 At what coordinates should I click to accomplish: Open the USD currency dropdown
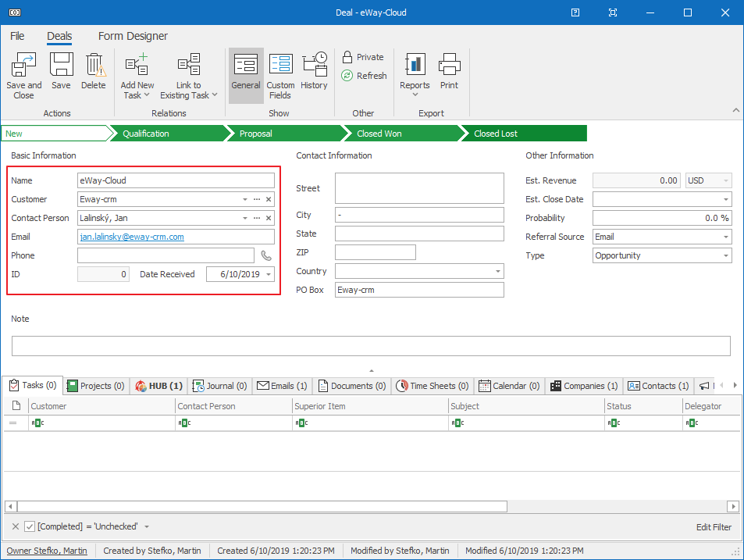tap(725, 181)
